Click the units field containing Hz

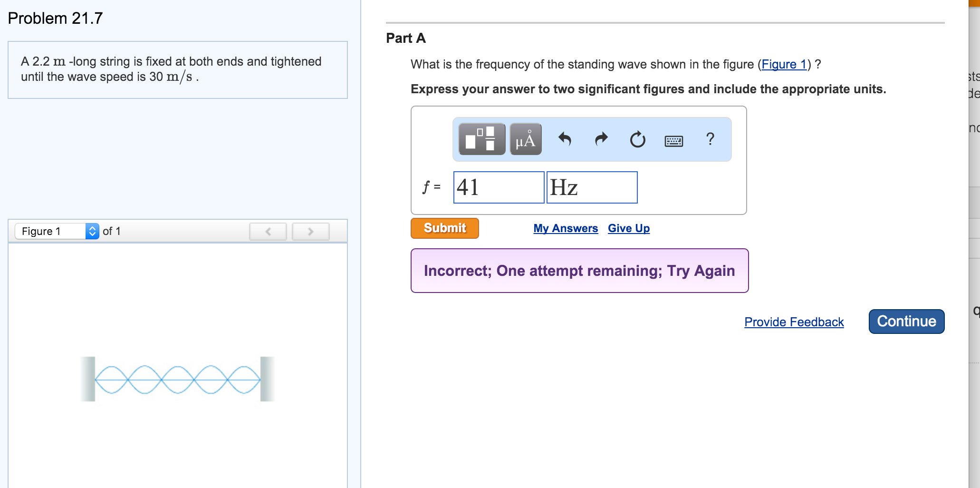coord(592,187)
